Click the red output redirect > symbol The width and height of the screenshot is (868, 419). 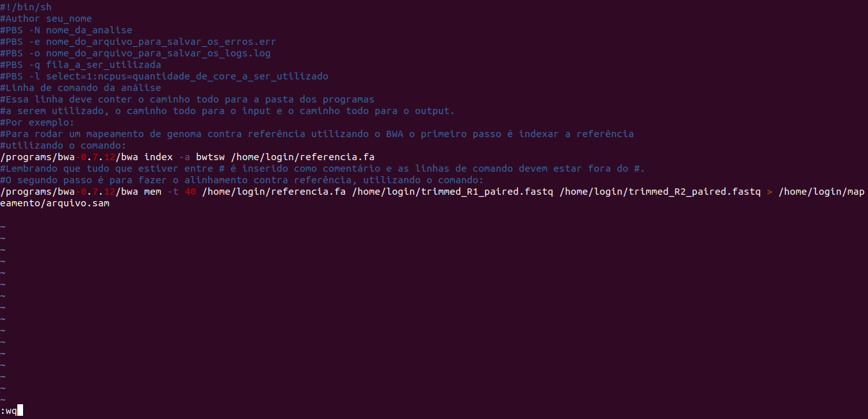(x=769, y=192)
